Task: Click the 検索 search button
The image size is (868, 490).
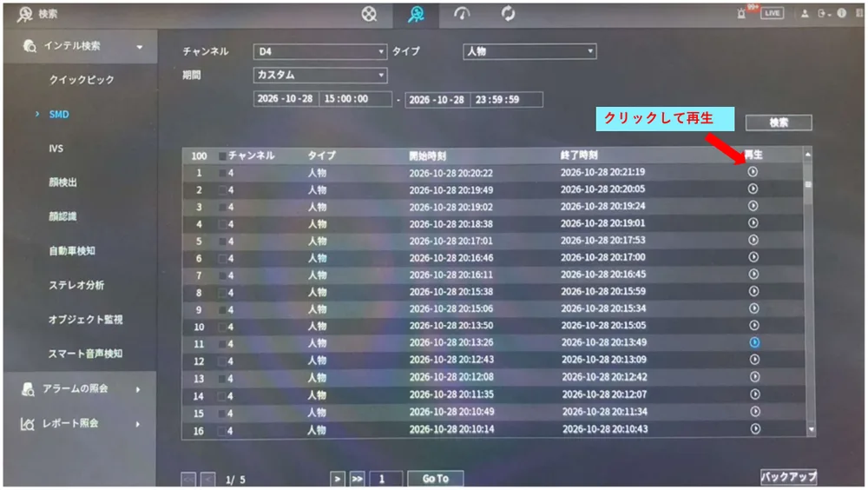Action: [x=779, y=122]
